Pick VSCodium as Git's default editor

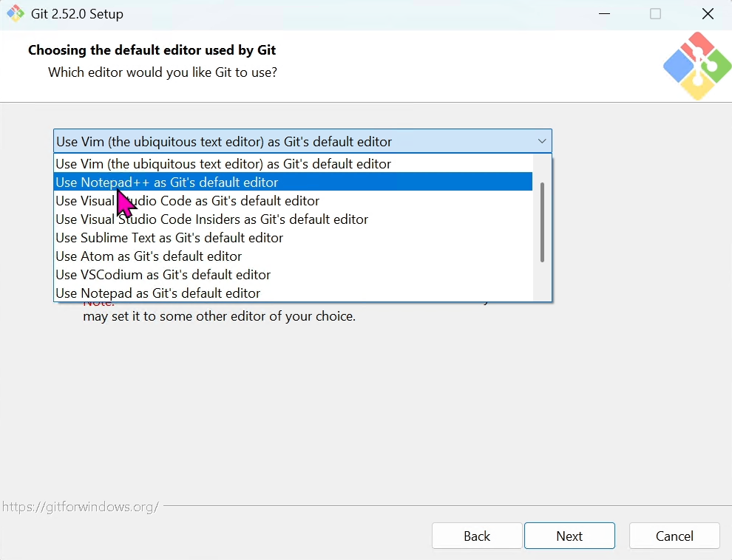(x=163, y=275)
